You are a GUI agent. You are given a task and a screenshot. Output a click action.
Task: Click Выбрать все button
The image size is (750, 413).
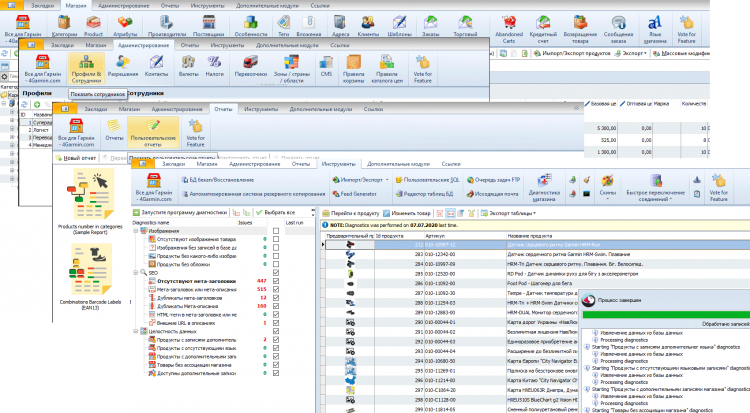pyautogui.click(x=276, y=212)
